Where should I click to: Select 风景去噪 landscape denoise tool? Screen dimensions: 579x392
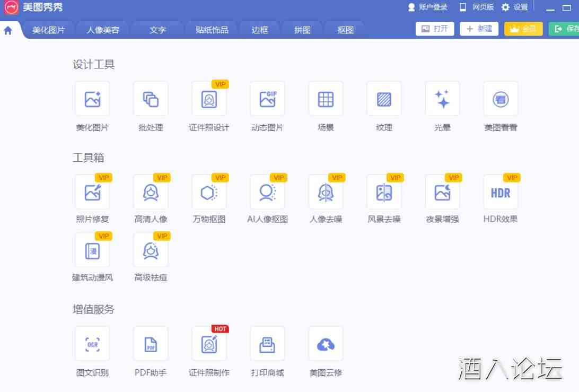click(384, 192)
